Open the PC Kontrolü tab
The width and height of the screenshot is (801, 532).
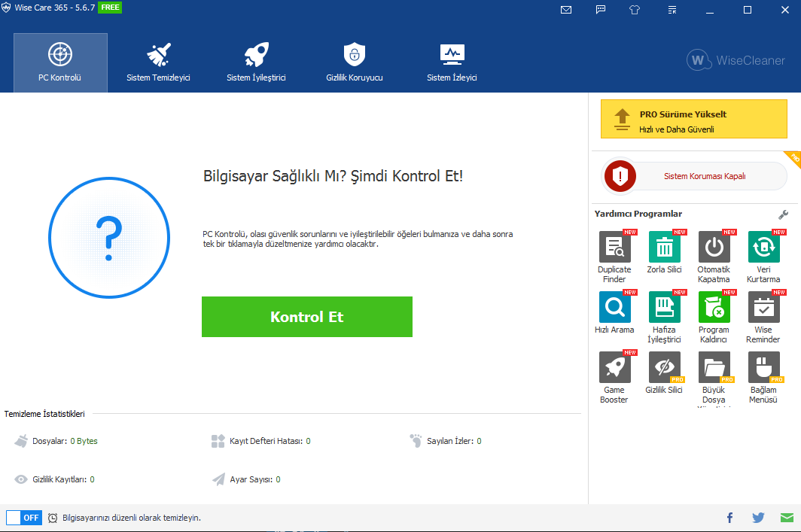(60, 62)
